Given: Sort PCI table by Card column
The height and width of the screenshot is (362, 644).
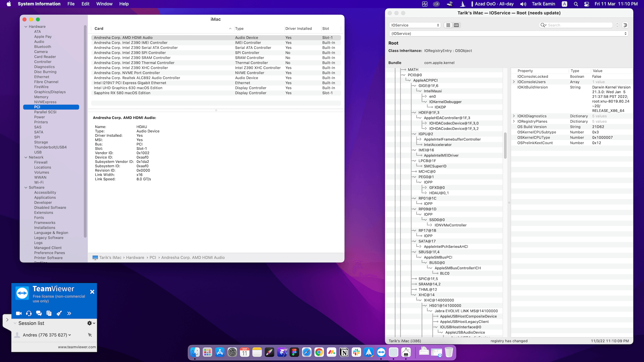Looking at the screenshot, I should [163, 29].
